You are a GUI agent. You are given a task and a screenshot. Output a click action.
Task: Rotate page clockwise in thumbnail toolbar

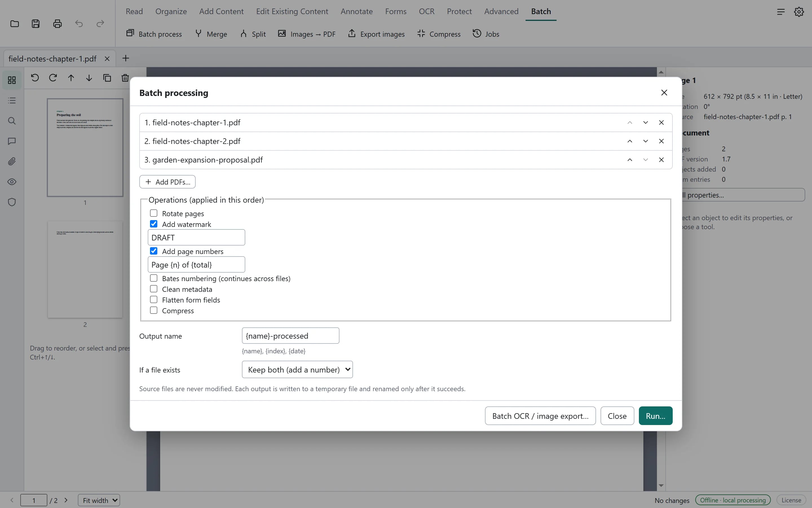[53, 78]
